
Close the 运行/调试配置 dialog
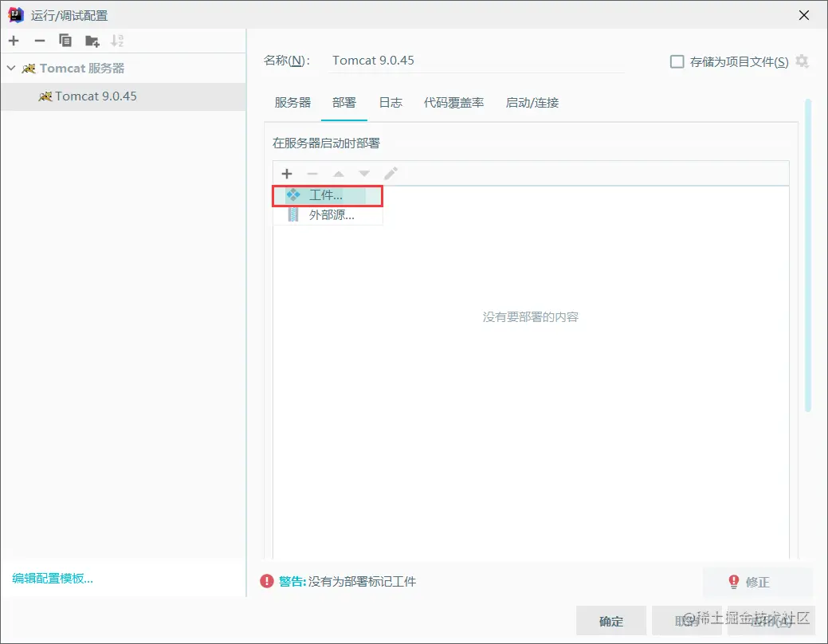(x=804, y=15)
